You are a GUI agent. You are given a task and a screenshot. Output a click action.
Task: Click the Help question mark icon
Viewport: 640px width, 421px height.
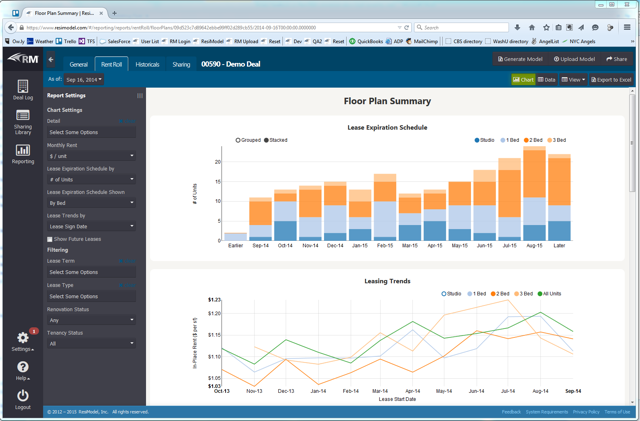pos(22,368)
